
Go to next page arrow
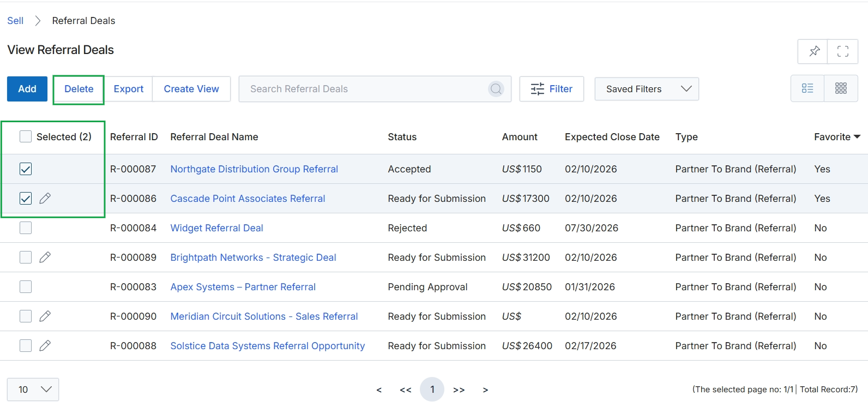point(485,390)
